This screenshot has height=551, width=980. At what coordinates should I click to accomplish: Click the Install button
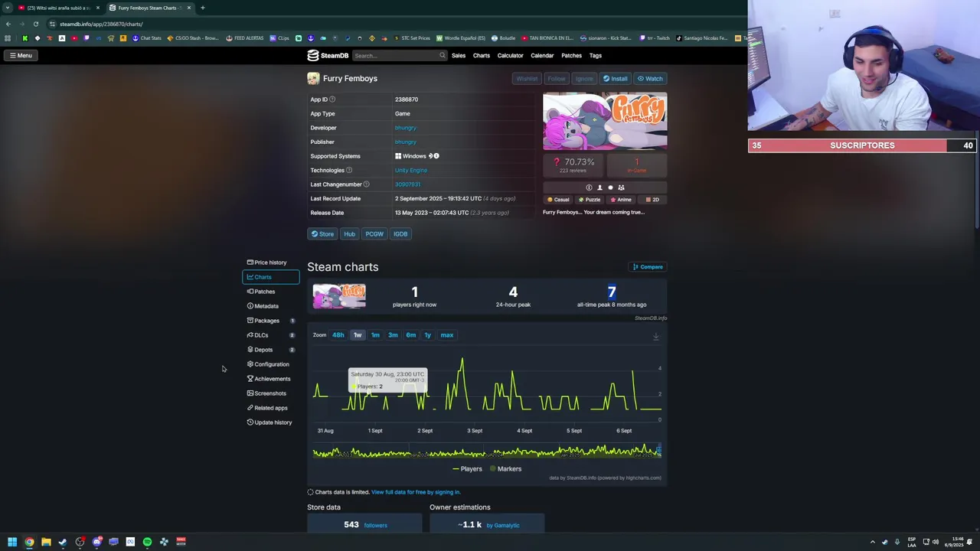615,78
